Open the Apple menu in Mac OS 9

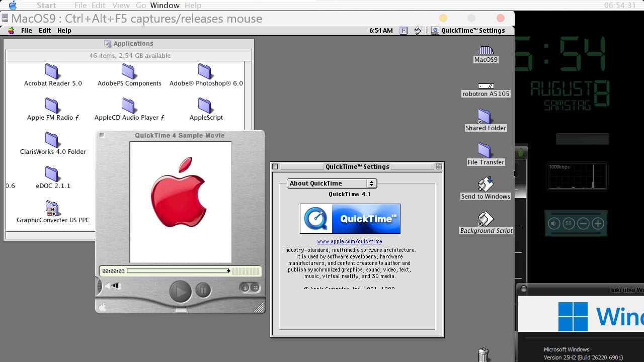pos(11,31)
